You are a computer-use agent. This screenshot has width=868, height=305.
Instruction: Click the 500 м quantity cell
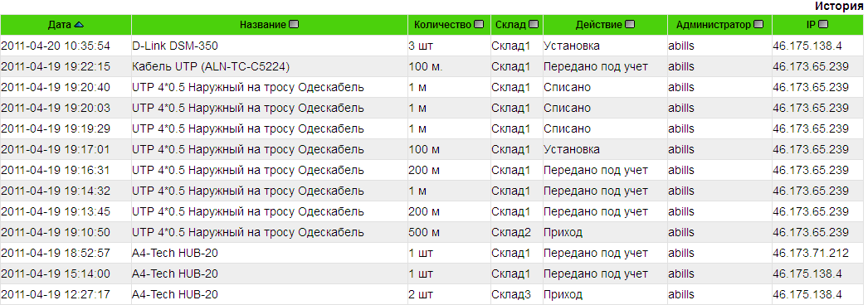pos(424,233)
